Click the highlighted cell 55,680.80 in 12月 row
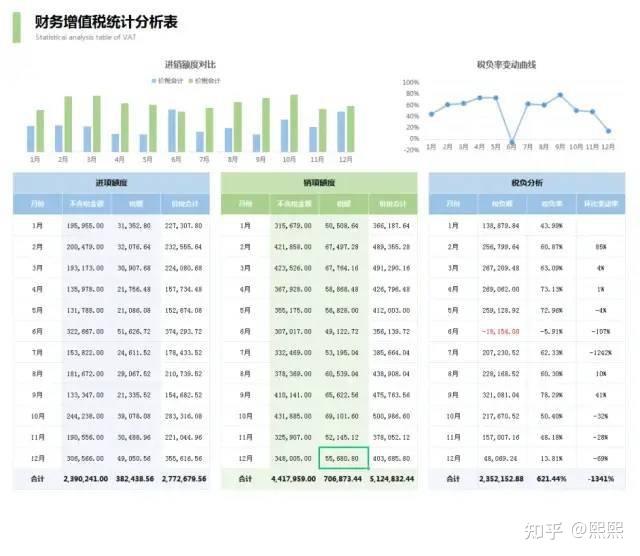Image resolution: width=640 pixels, height=556 pixels. click(x=344, y=458)
